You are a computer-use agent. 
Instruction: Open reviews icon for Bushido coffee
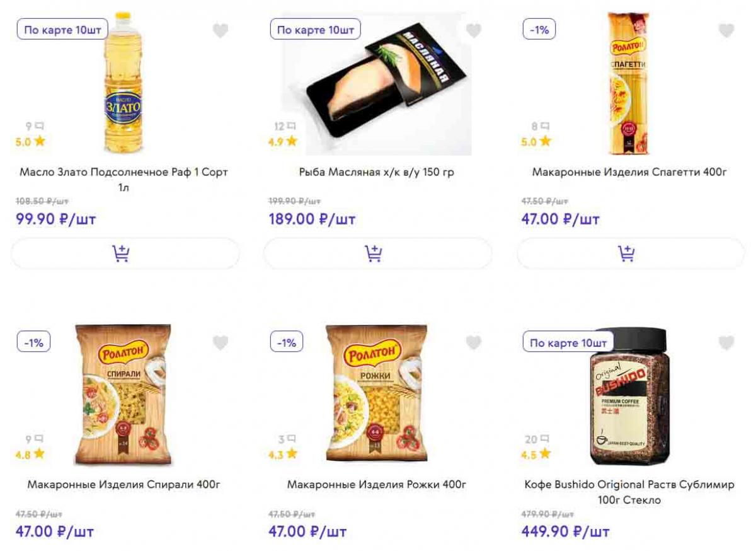click(544, 439)
